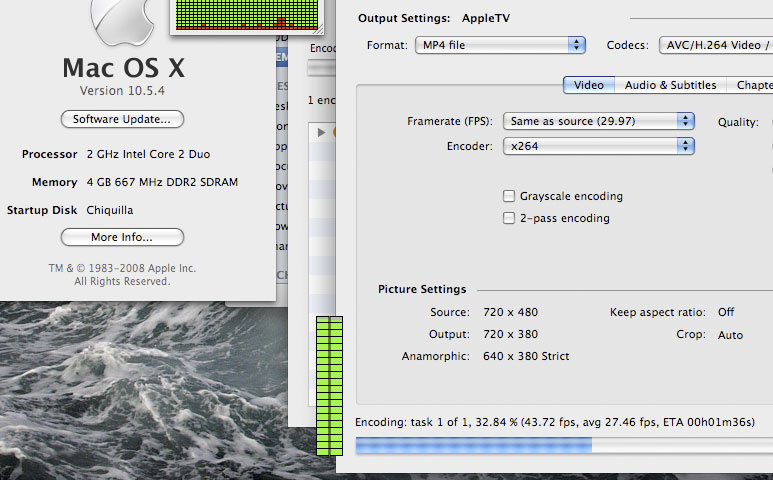773x480 pixels.
Task: Open the Format dropdown showing MP4 file
Action: (500, 45)
